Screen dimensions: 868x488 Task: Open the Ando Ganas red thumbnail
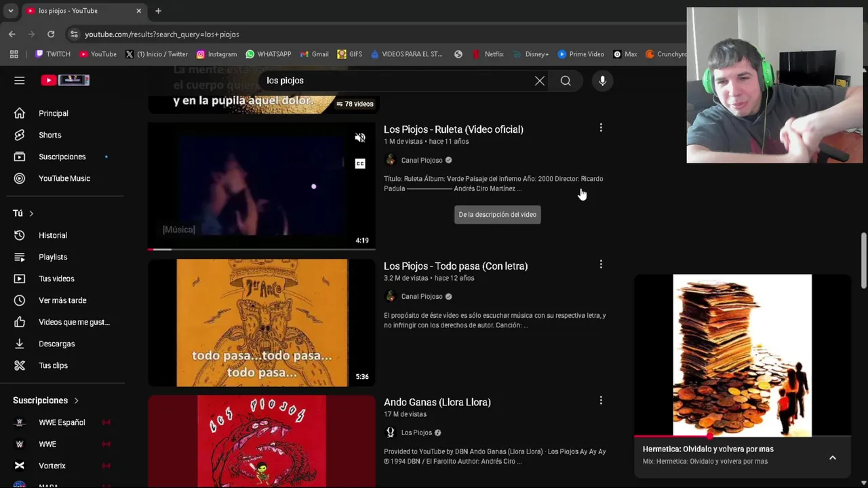(x=262, y=441)
